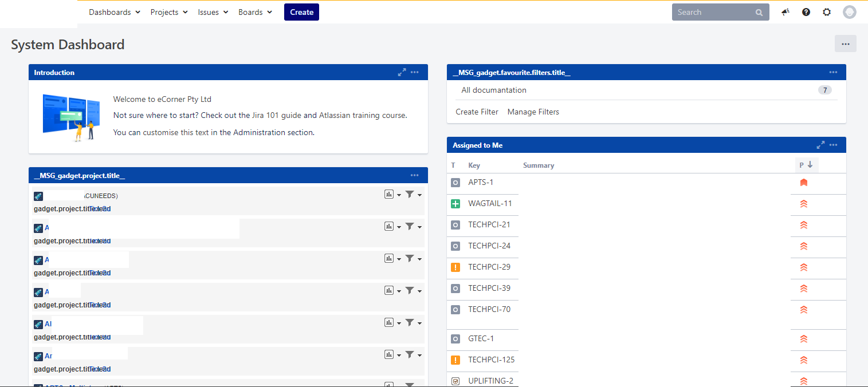Open the Help question mark menu

pyautogui.click(x=806, y=12)
